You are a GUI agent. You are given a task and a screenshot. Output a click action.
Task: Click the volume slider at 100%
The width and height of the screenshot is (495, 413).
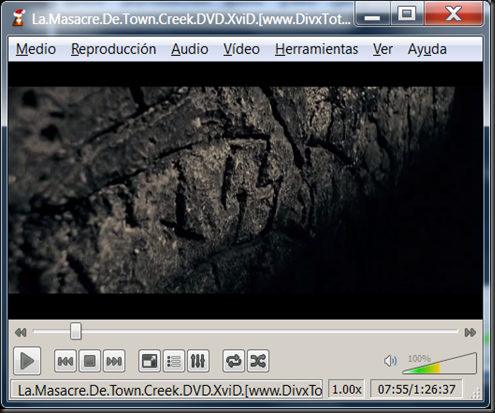point(439,364)
